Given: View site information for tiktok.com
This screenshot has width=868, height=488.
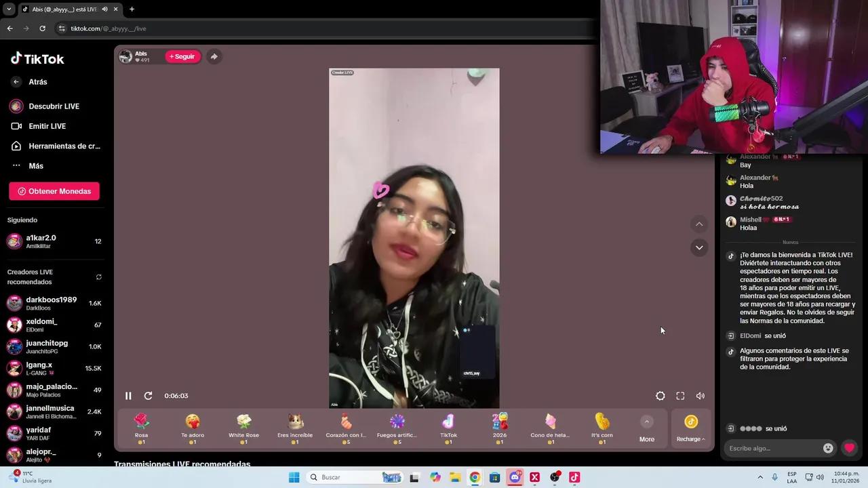Looking at the screenshot, I should 62,28.
